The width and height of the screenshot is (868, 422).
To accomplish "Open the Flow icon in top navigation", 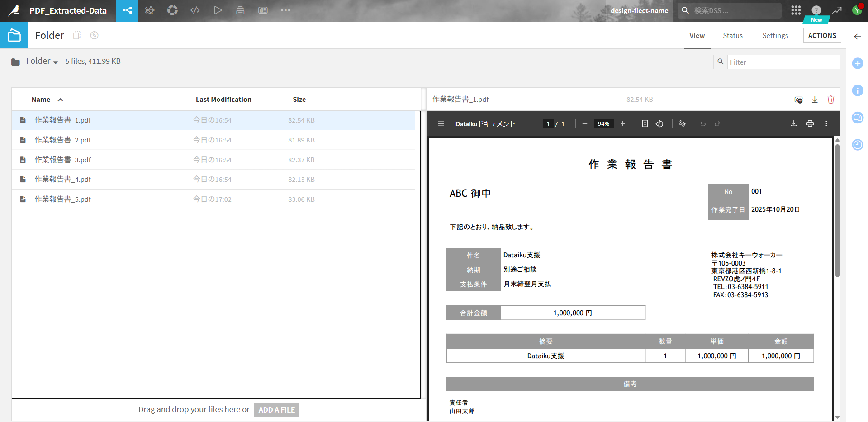I will point(127,10).
